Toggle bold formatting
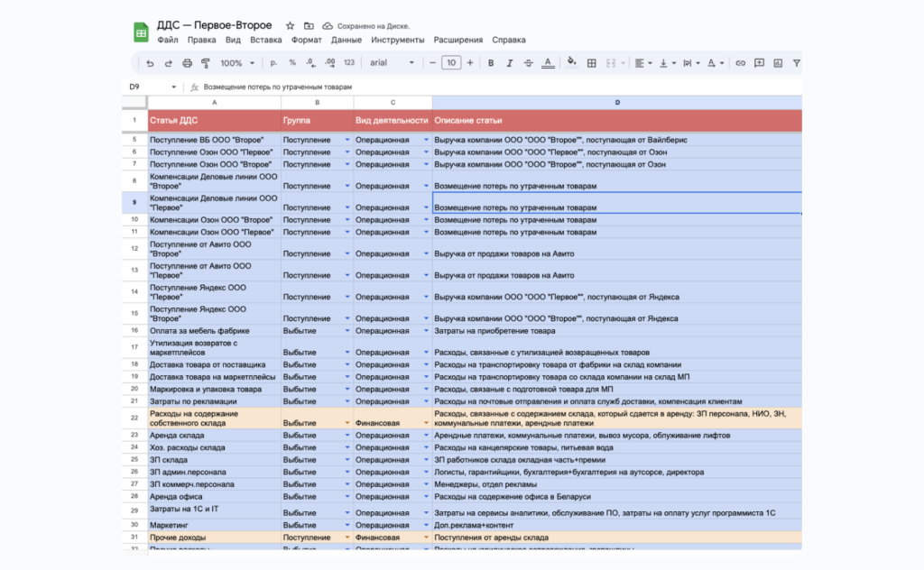This screenshot has height=570, width=924. pyautogui.click(x=491, y=63)
